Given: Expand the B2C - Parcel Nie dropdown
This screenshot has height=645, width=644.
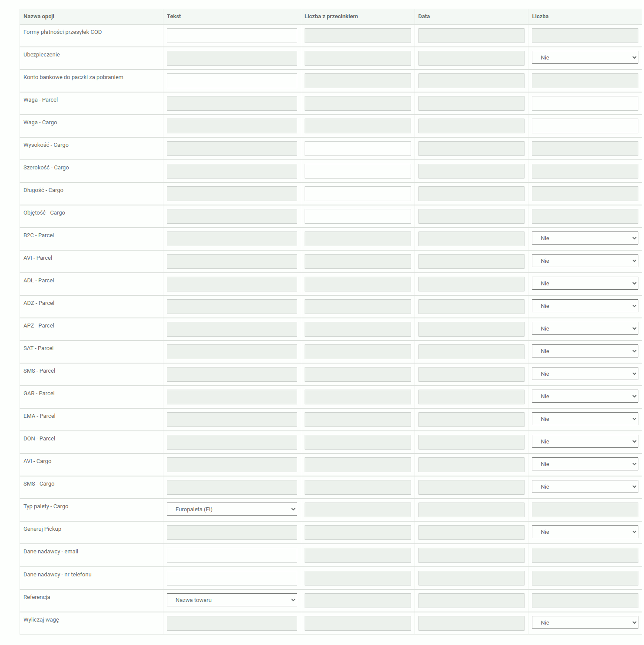Looking at the screenshot, I should click(x=584, y=238).
